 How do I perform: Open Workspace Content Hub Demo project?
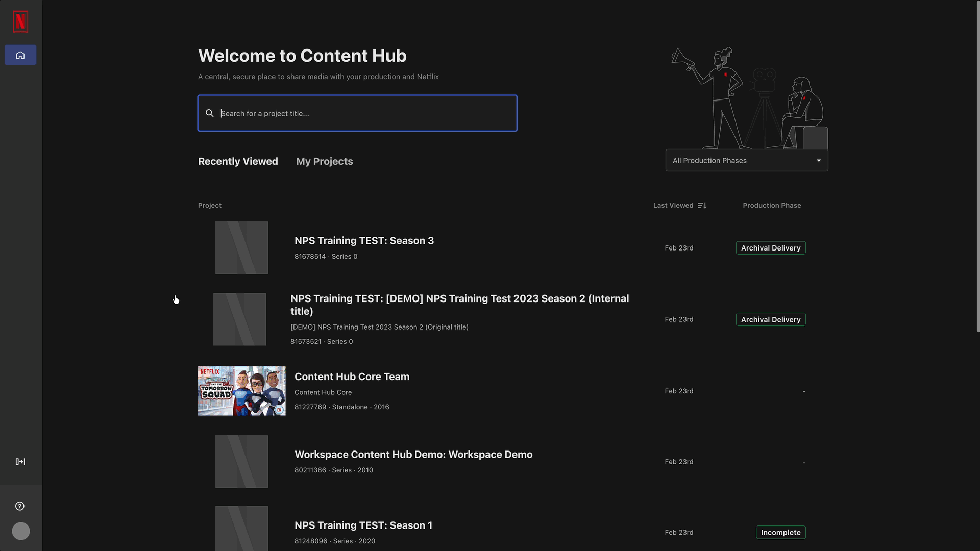[413, 455]
